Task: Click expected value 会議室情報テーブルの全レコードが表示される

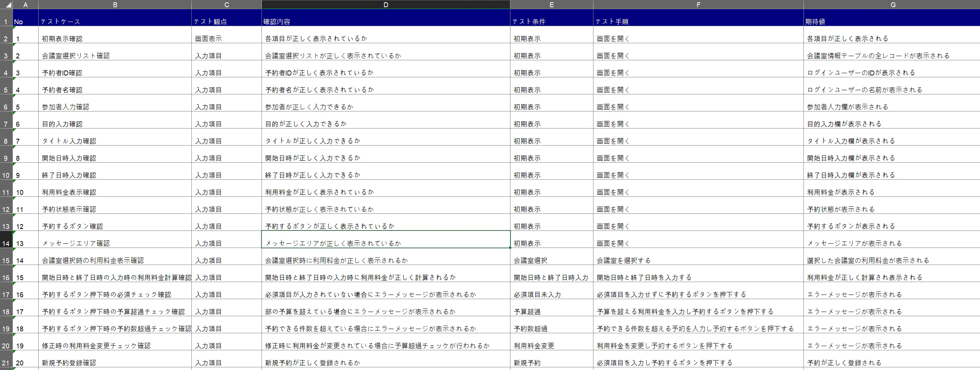Action: tap(892, 52)
